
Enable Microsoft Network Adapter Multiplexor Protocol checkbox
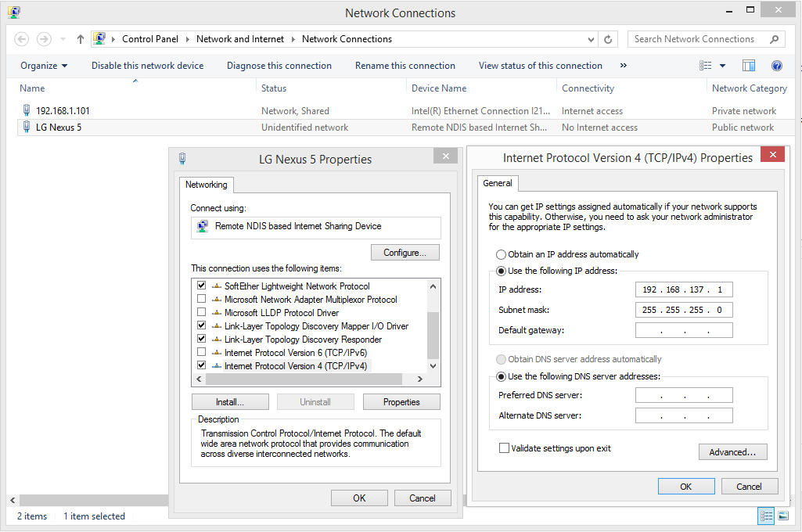[202, 299]
